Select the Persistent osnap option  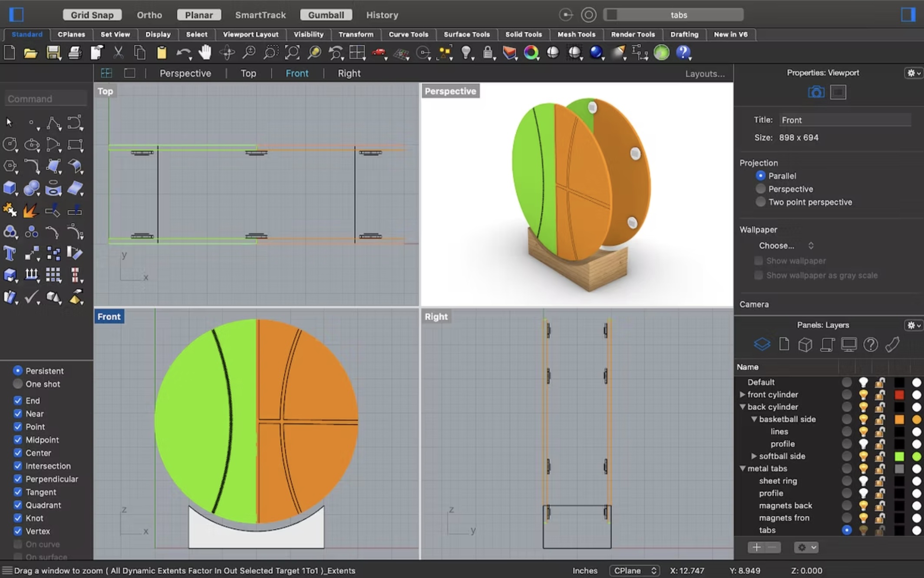pyautogui.click(x=17, y=370)
